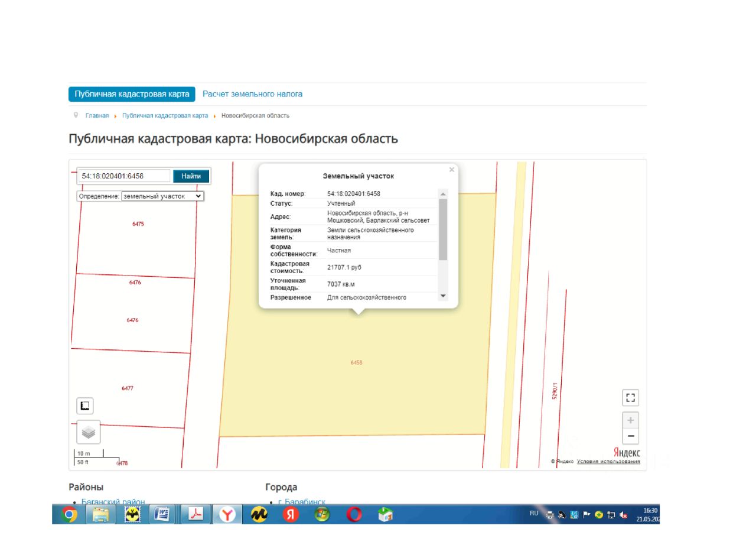Open Google Chrome from the taskbar
756x535 pixels.
pos(70,515)
